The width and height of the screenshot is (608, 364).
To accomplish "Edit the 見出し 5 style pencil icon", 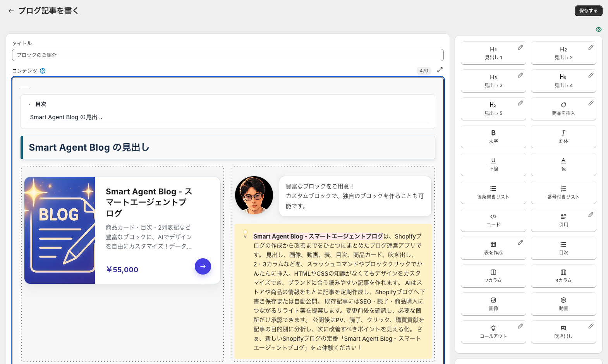I will click(520, 103).
